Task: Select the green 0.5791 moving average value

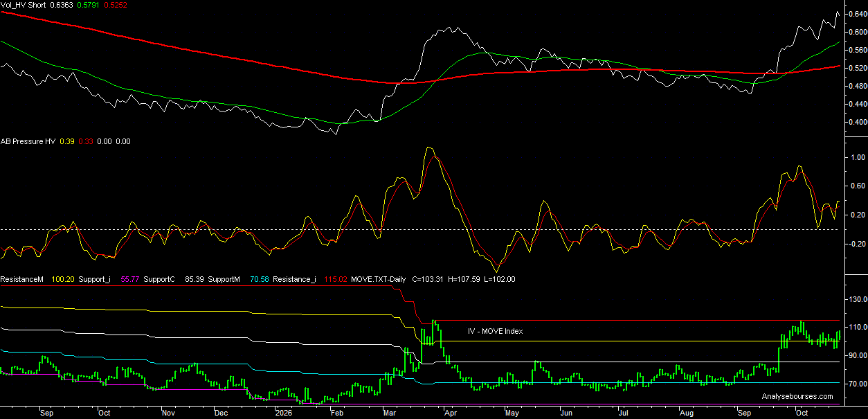Action: pos(87,5)
